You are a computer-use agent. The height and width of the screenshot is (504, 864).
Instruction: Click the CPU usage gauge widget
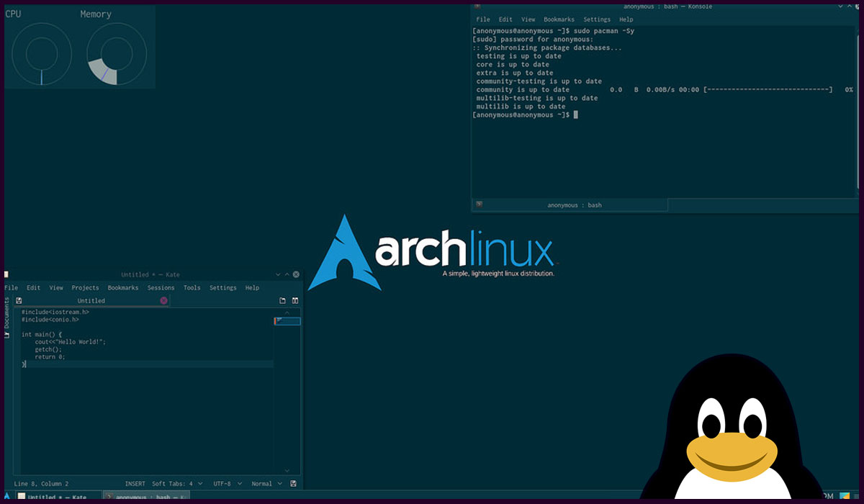tap(41, 54)
